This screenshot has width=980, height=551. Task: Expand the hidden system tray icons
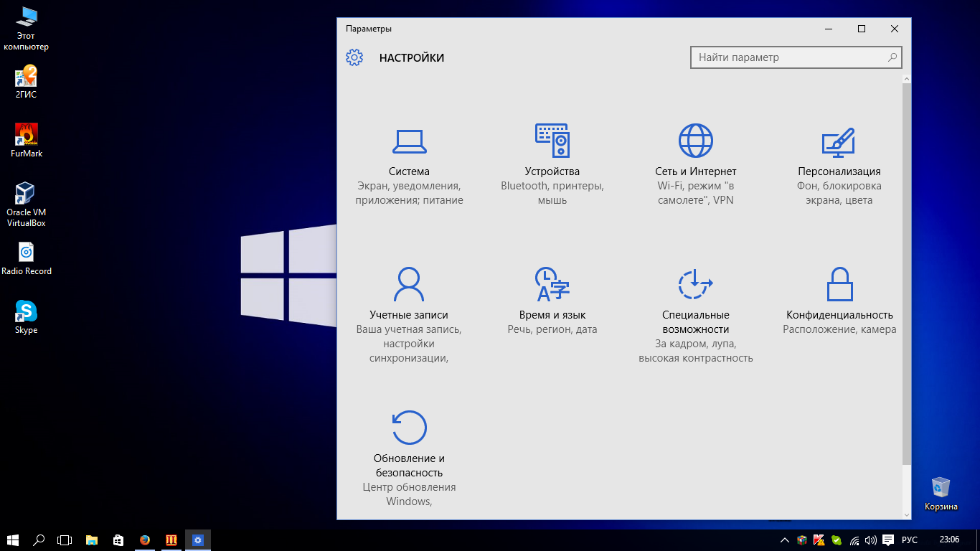pyautogui.click(x=785, y=540)
